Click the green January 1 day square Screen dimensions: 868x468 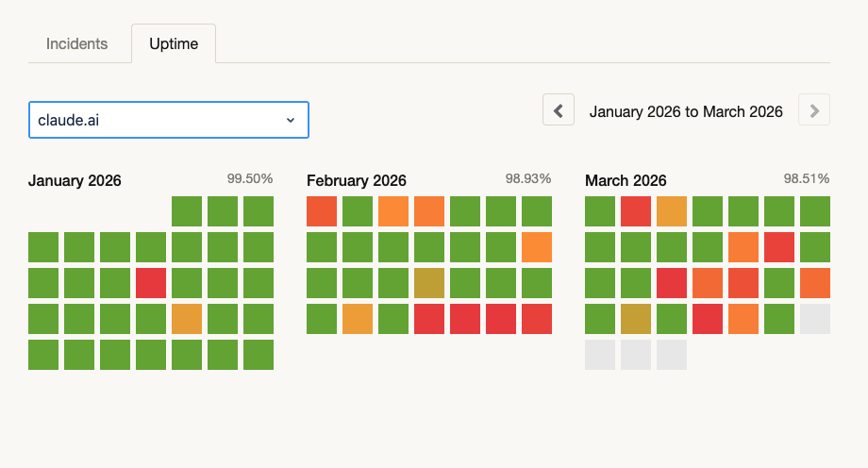click(x=187, y=211)
